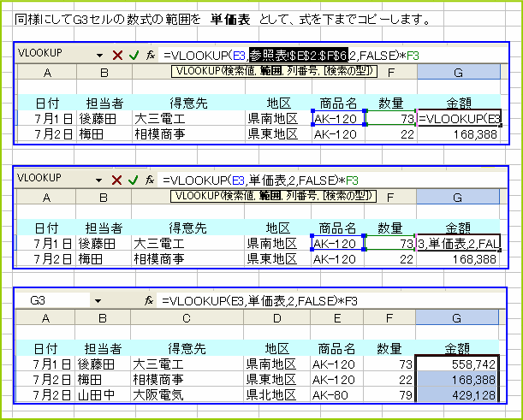Click the fx icon next to the colored 単価表 formula being edited

[x=150, y=180]
